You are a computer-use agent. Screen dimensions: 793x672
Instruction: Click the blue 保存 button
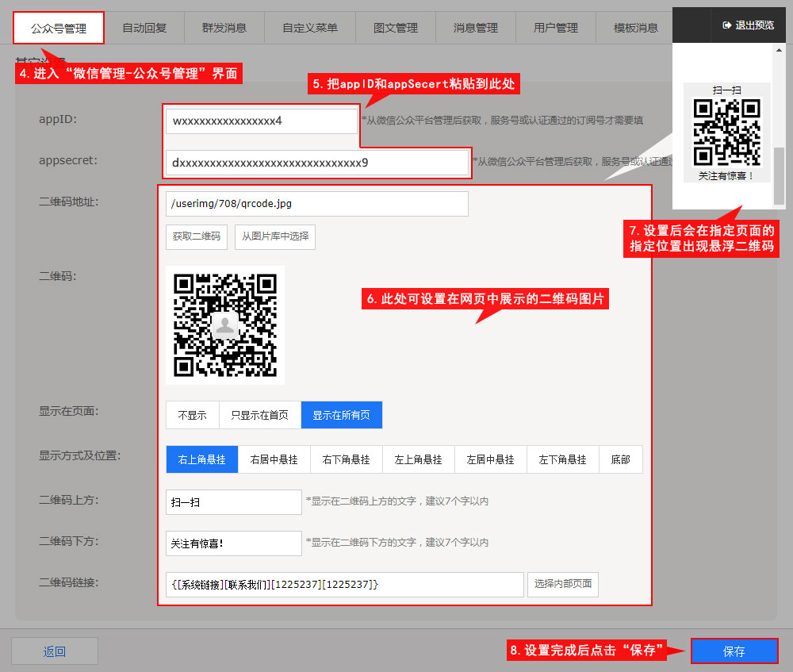click(x=734, y=651)
